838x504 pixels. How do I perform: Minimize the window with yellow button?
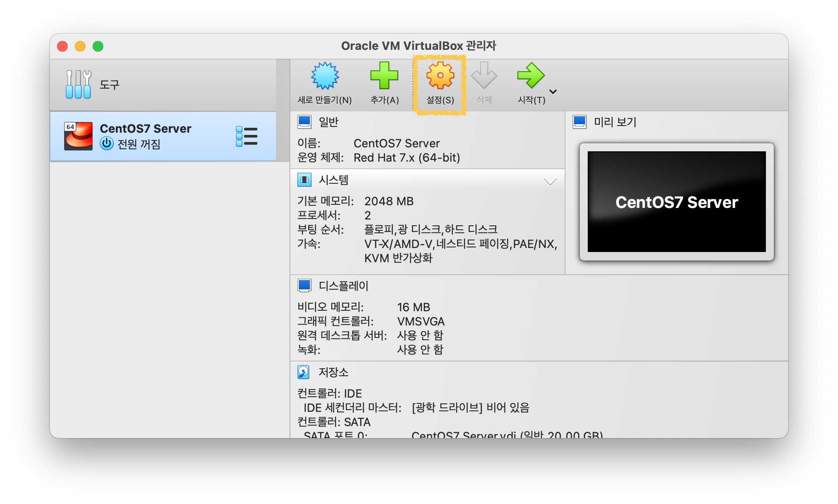(80, 46)
